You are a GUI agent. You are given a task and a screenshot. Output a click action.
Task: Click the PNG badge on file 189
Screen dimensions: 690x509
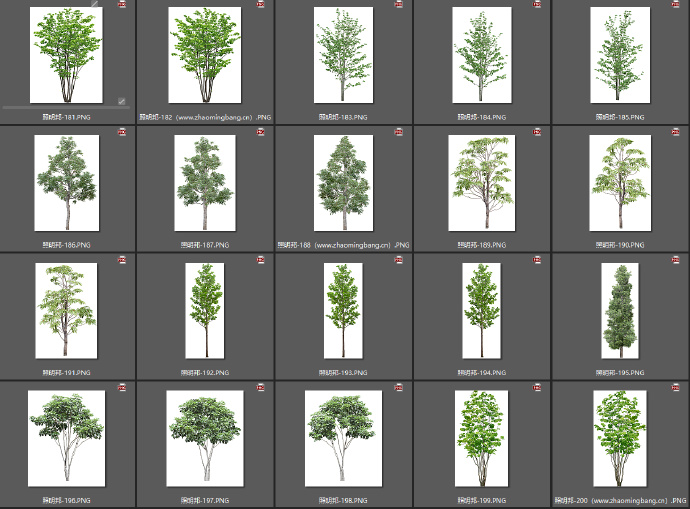click(x=537, y=132)
